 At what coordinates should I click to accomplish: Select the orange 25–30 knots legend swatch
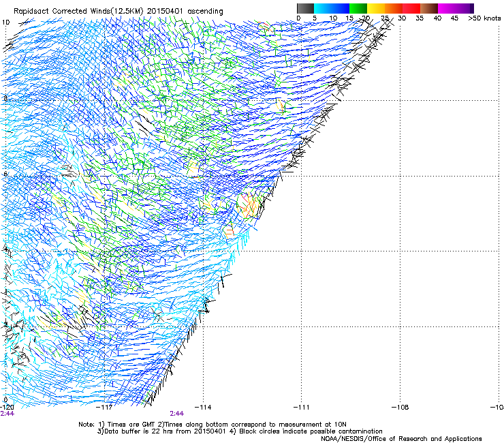[394, 8]
